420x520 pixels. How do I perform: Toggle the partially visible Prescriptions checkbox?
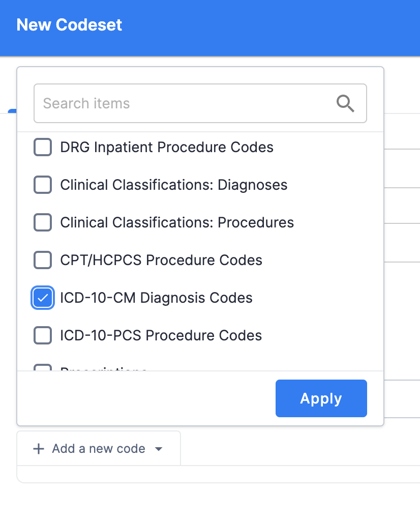click(43, 367)
